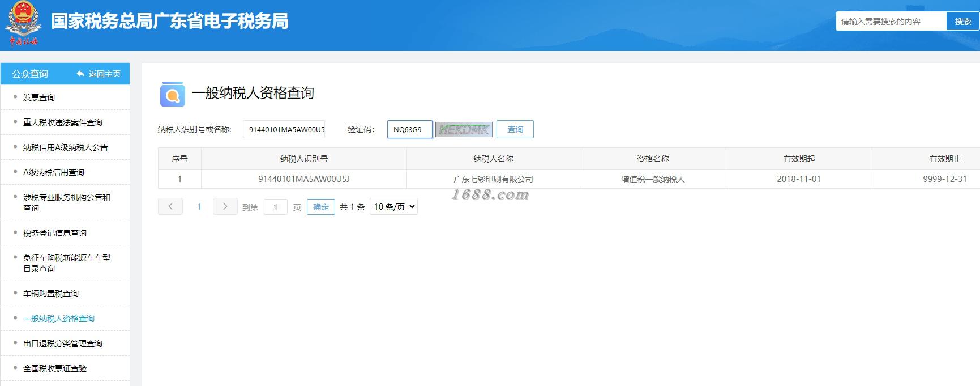Select page number 1 in pagination
980x386 pixels.
pos(199,207)
